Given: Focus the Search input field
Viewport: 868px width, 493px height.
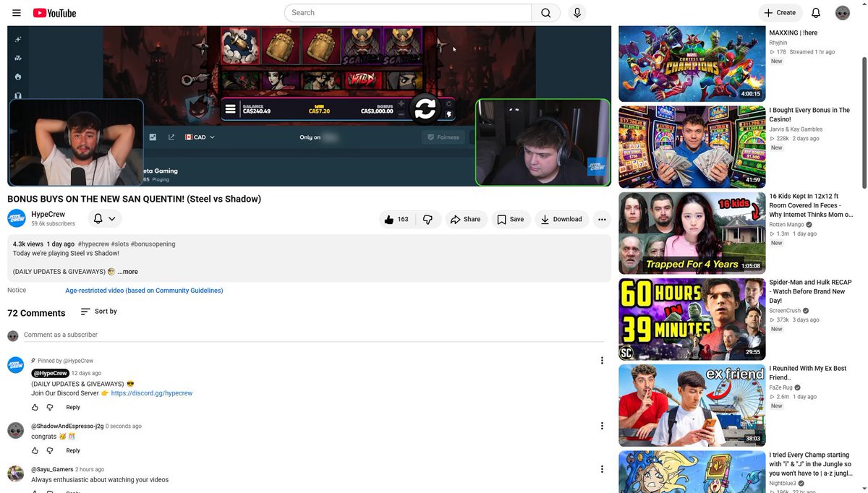Looking at the screenshot, I should [408, 12].
